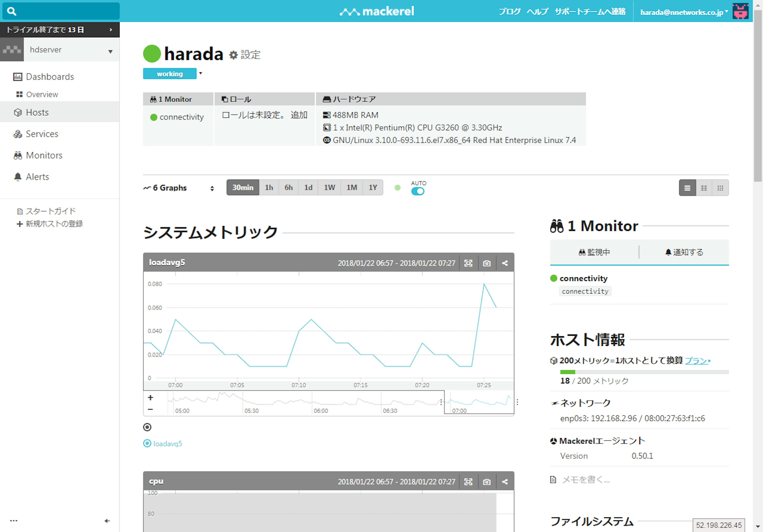
Task: Open Alerts in sidebar menu
Action: click(37, 177)
